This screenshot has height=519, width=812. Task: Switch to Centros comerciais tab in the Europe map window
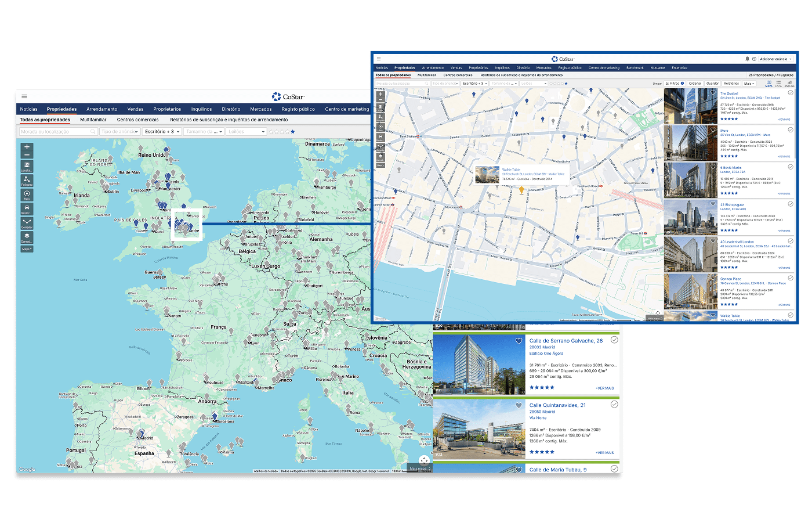(137, 120)
